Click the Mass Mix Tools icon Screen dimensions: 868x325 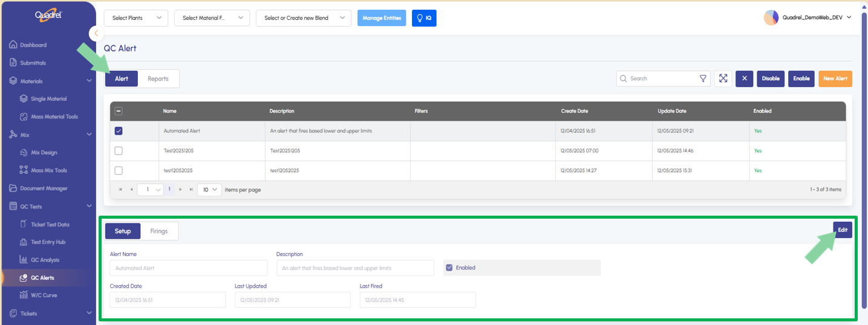pyautogui.click(x=24, y=170)
